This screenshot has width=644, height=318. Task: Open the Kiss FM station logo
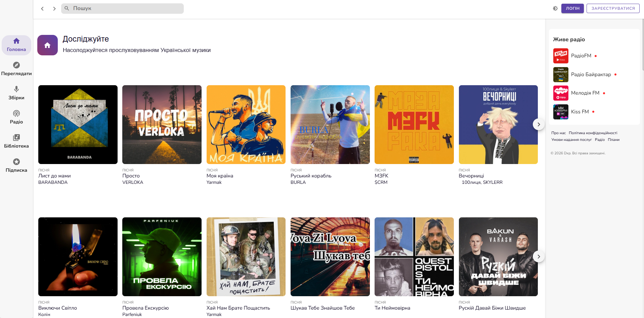560,112
